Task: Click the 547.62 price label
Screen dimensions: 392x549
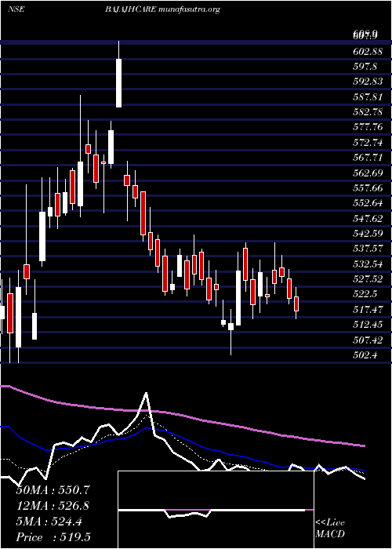Action: coord(369,219)
